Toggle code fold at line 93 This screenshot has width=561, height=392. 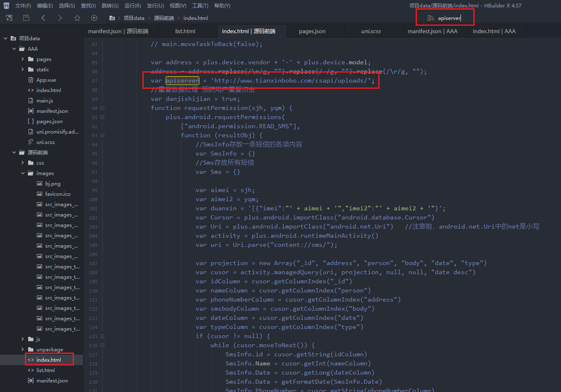click(103, 135)
